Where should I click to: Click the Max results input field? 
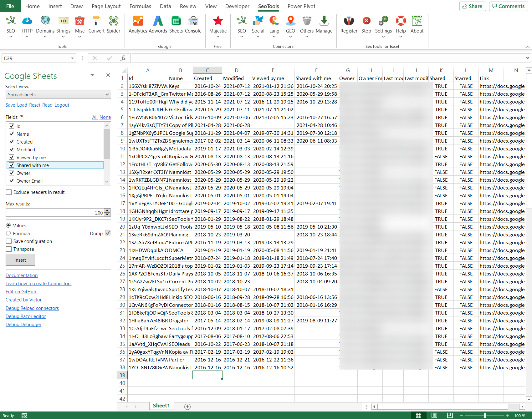click(55, 213)
